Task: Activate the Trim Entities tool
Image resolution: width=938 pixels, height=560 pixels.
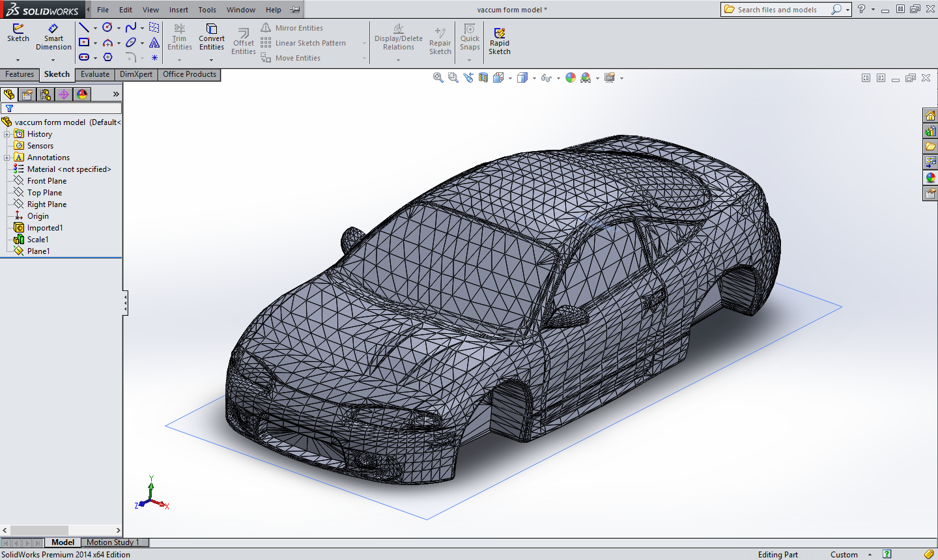Action: point(179,38)
